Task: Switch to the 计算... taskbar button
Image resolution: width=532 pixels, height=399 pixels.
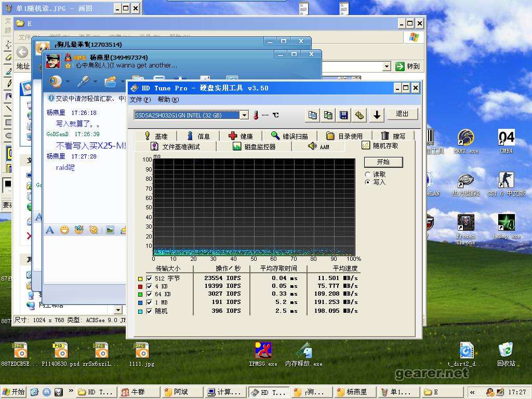Action: tap(224, 392)
